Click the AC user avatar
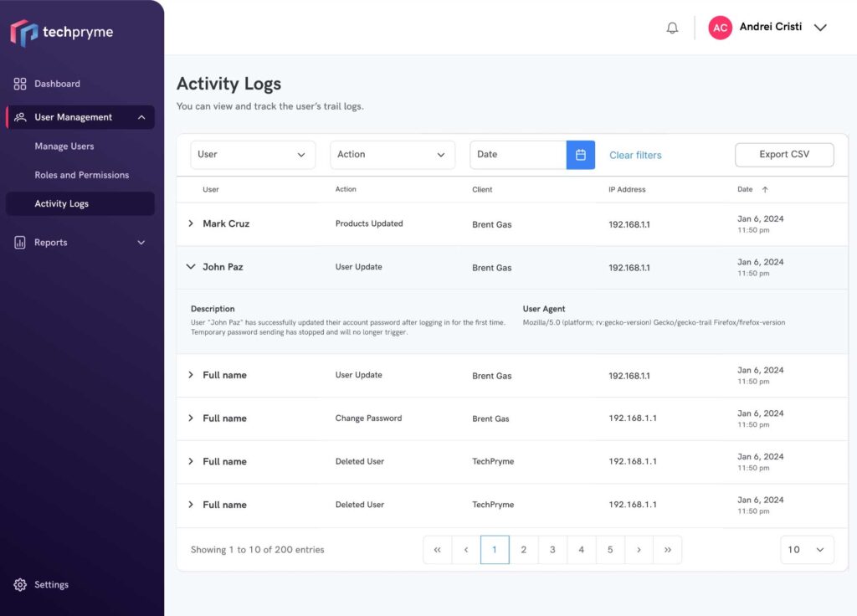Image resolution: width=857 pixels, height=616 pixels. click(720, 28)
